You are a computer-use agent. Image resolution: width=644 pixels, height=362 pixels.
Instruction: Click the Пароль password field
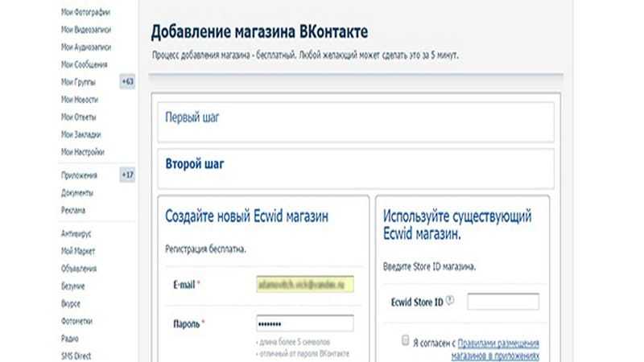(x=305, y=323)
